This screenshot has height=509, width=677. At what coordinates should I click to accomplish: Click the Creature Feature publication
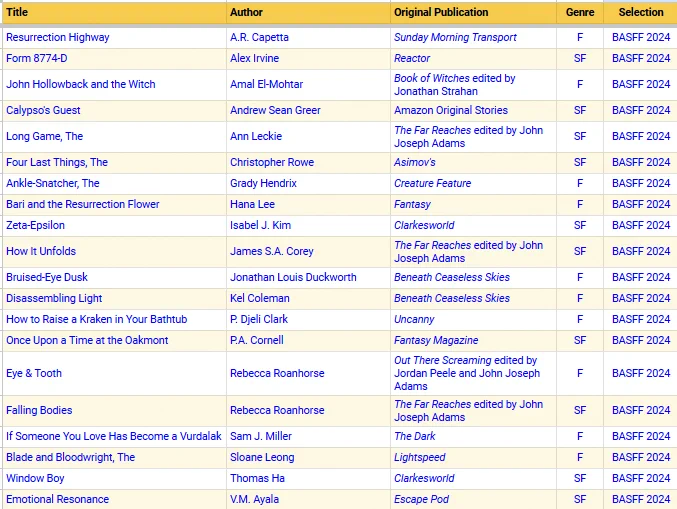pos(432,183)
